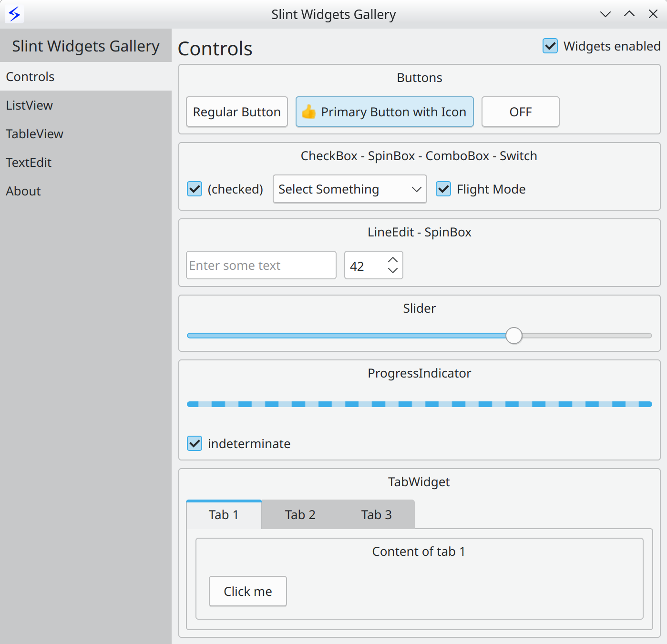
Task: Select Tab 1 in TabWidget
Action: [224, 514]
